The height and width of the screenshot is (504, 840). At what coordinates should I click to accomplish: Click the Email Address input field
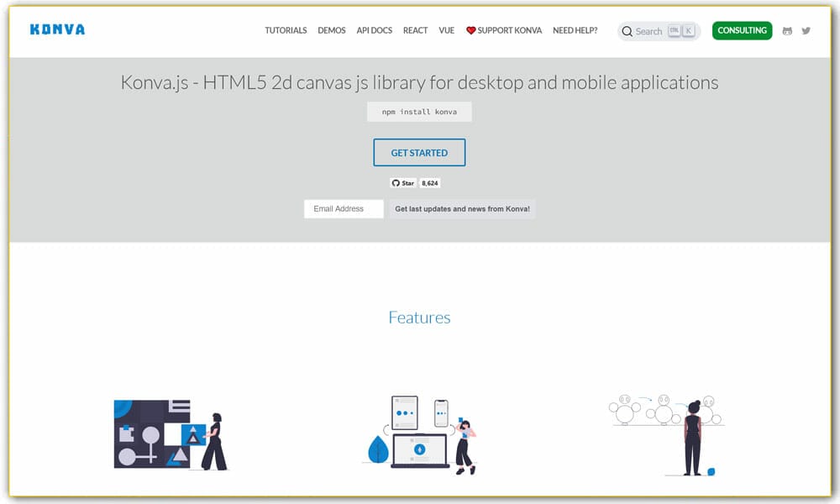[x=344, y=209]
